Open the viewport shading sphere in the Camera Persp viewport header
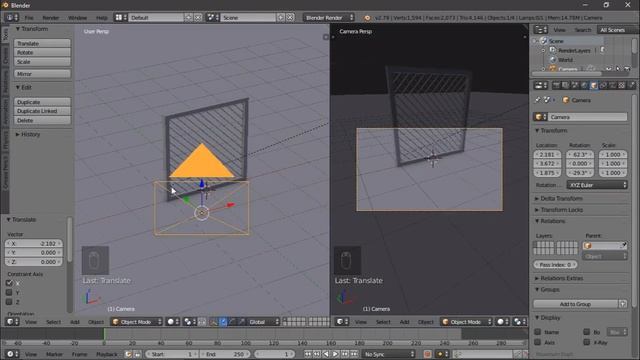The image size is (640, 360). click(x=503, y=322)
